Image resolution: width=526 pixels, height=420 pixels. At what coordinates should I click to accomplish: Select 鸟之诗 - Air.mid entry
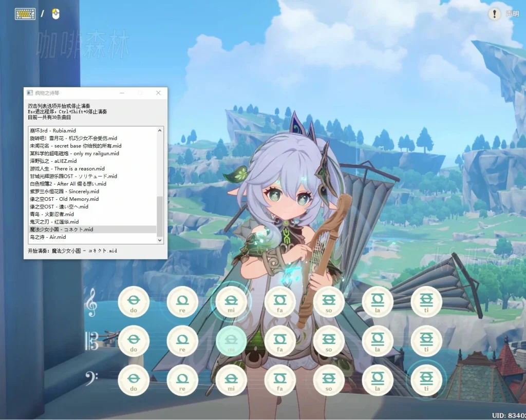click(x=48, y=237)
